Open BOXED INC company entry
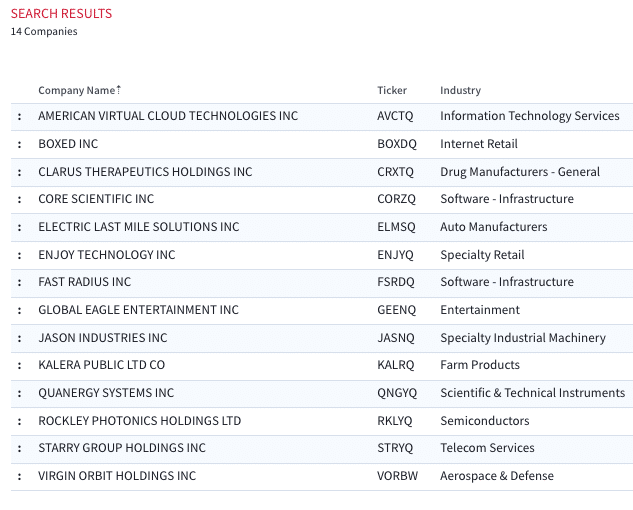 [x=68, y=144]
